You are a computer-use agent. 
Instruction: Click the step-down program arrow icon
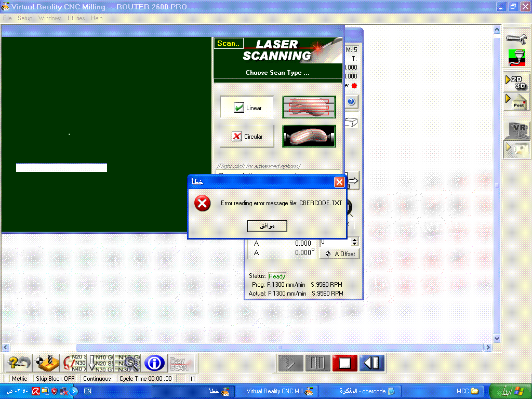100,363
